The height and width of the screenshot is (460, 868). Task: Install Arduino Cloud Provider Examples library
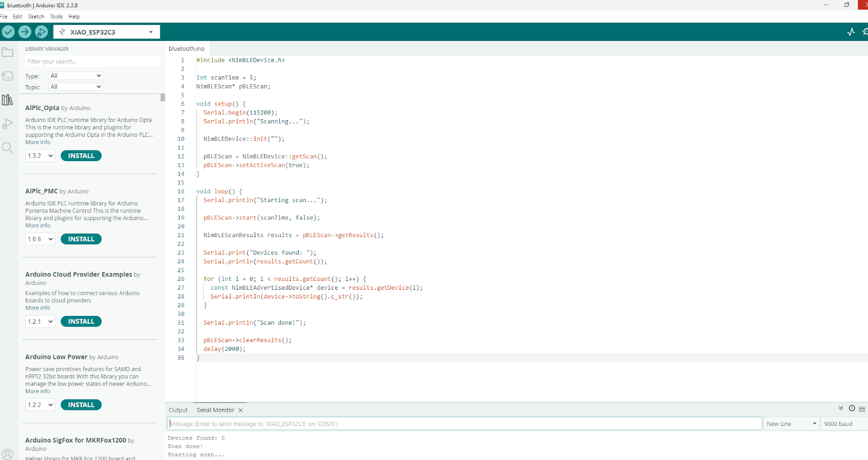click(x=81, y=321)
